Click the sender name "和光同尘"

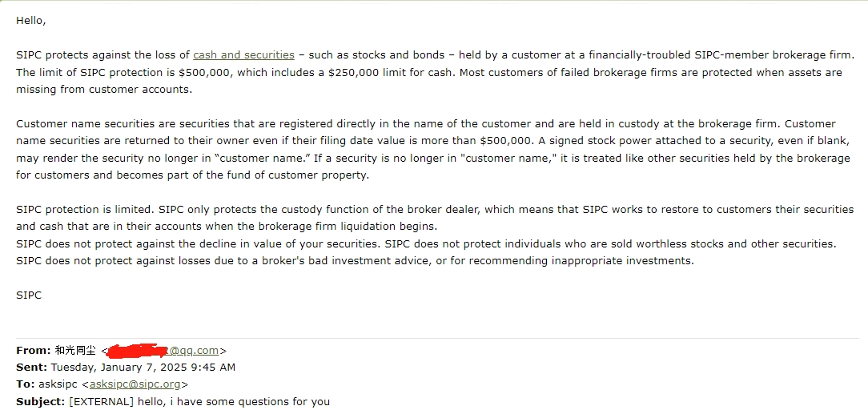point(75,351)
